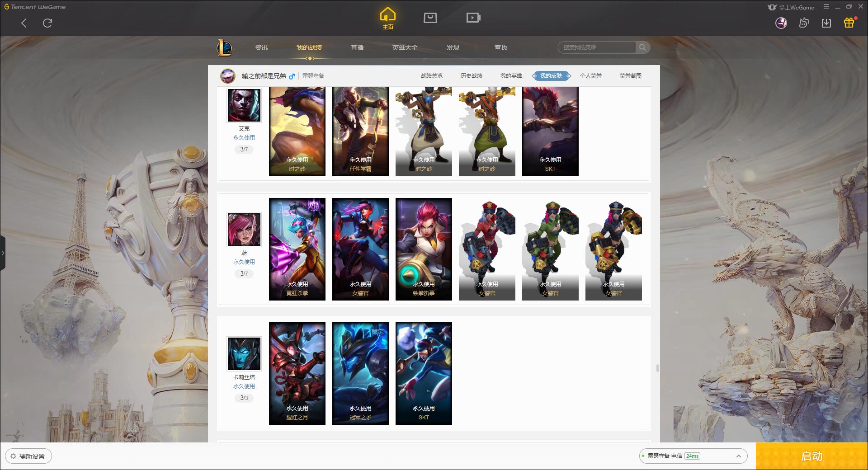Image resolution: width=868 pixels, height=470 pixels.
Task: Open the user avatar icon at top right
Action: (781, 23)
